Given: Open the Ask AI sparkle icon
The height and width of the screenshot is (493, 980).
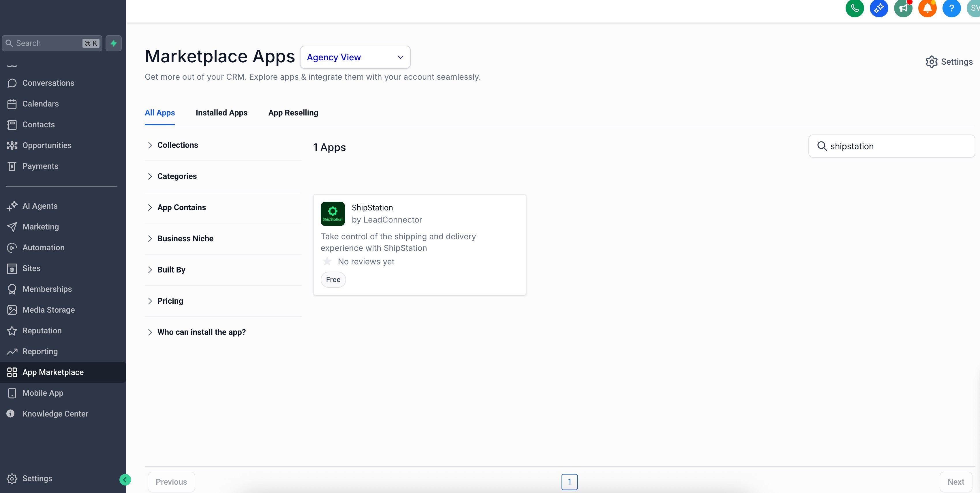Looking at the screenshot, I should 879,8.
